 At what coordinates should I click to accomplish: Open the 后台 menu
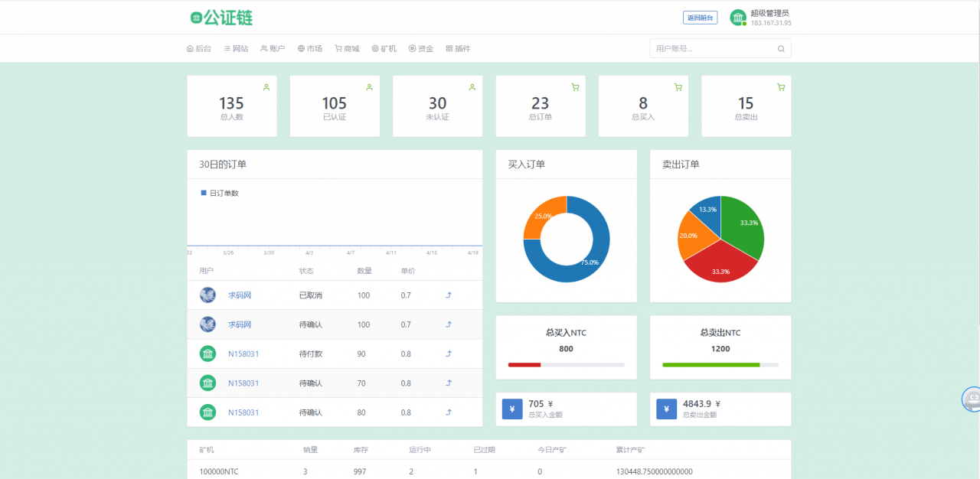tap(199, 49)
